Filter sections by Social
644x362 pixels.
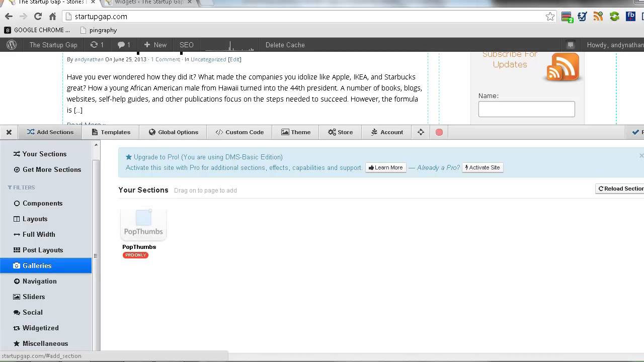coord(46,312)
